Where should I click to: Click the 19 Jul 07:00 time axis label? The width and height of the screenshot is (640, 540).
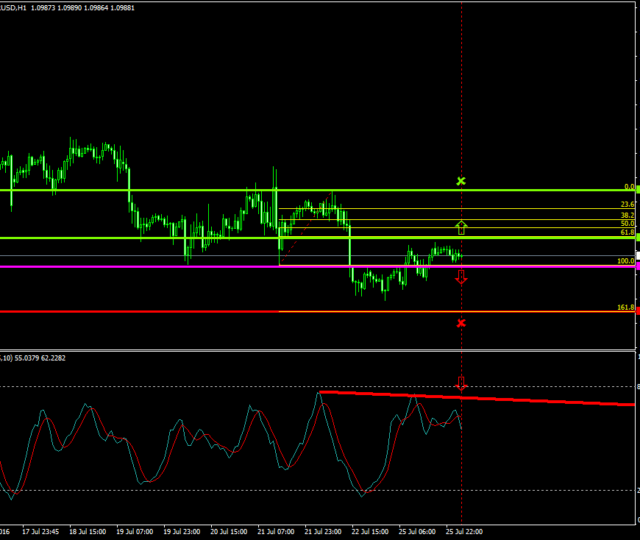[137, 531]
